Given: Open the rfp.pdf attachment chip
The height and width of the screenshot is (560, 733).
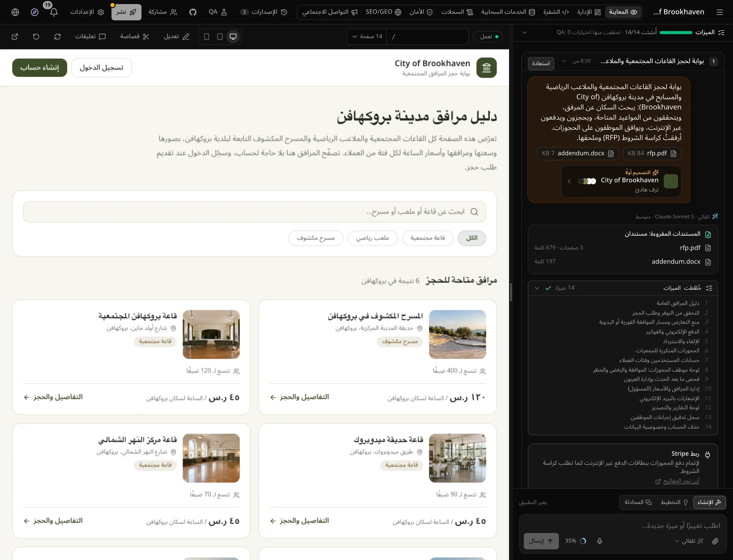Looking at the screenshot, I should click(x=652, y=153).
